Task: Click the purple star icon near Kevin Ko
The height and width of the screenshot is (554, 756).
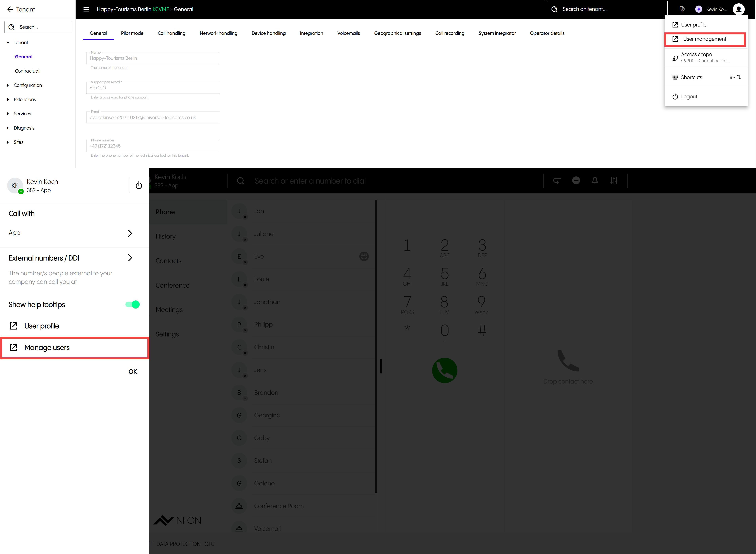Action: pos(699,9)
